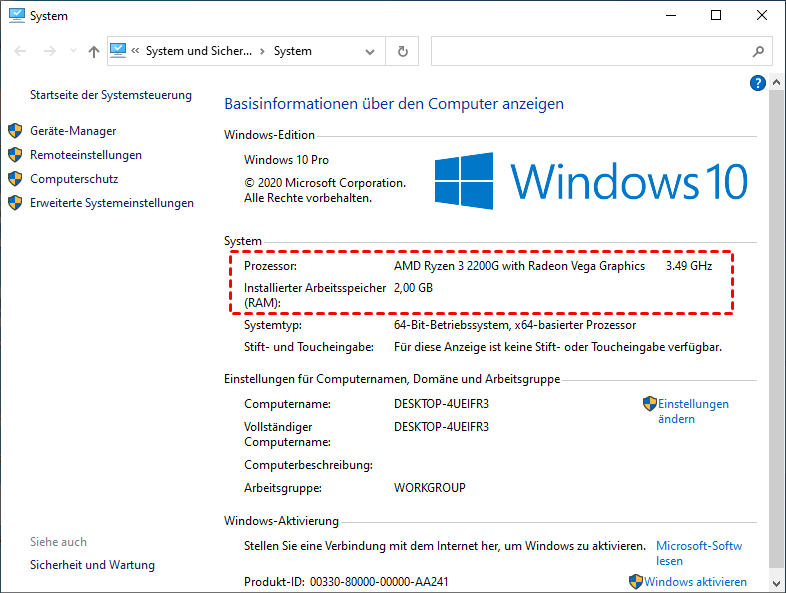Refresh the System page
This screenshot has height=593, width=786.
(403, 51)
